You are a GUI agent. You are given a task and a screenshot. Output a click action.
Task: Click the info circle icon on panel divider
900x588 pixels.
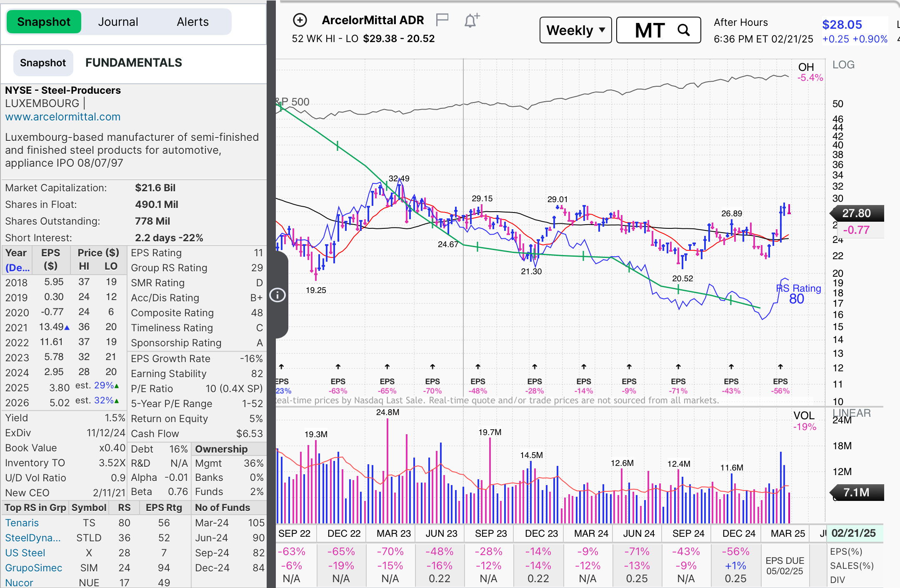(277, 295)
